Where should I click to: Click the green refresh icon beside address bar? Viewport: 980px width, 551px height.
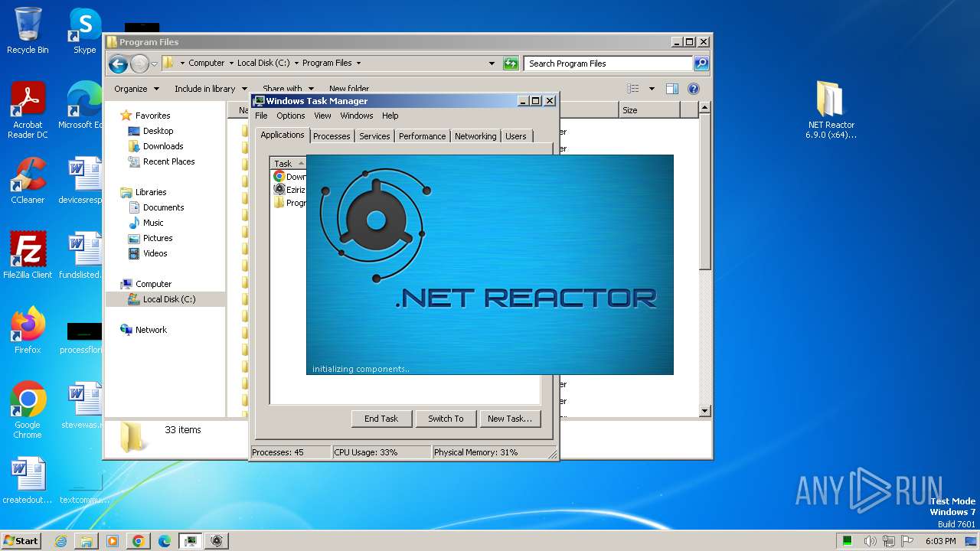pos(511,64)
